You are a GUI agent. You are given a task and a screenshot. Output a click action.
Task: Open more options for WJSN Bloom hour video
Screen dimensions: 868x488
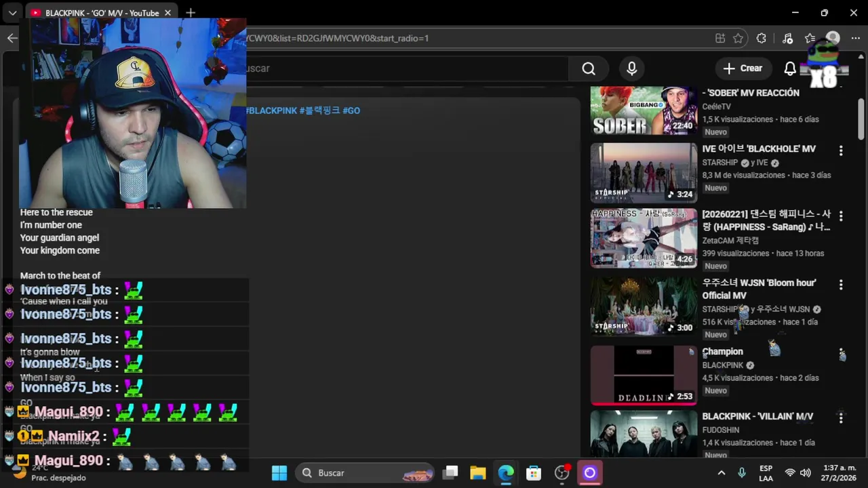tap(841, 285)
